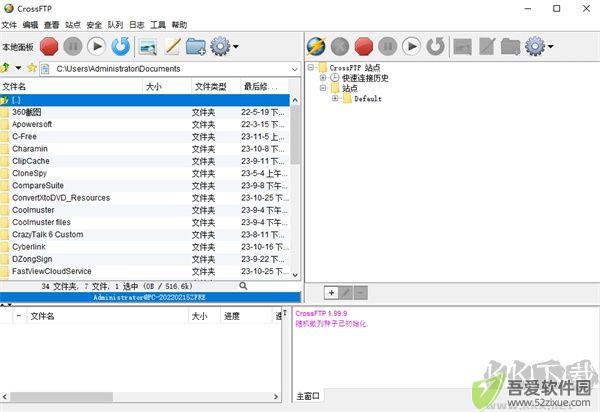Open the local panel gear settings icon
This screenshot has width=600, height=412.
point(220,46)
